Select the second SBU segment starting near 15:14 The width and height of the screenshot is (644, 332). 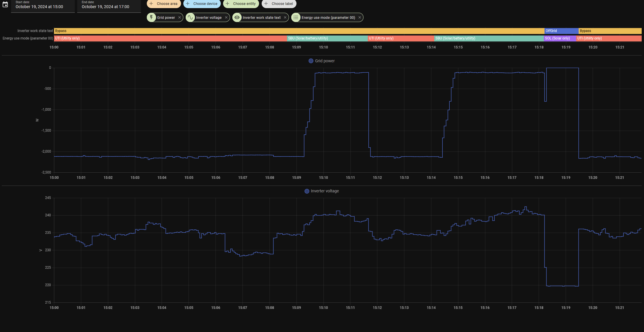pos(489,38)
